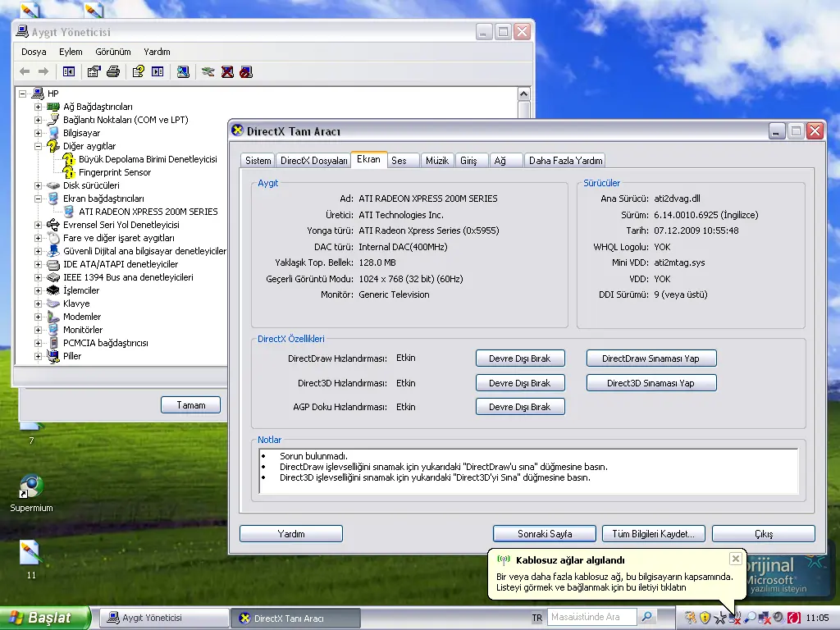Expand Bağlantı Noktaları (COM ve LPT) node

[38, 120]
